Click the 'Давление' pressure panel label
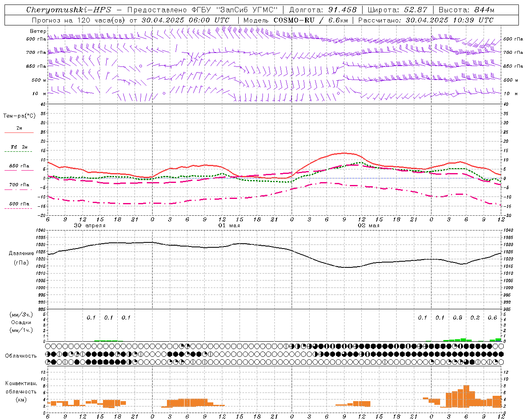This screenshot has height=420, width=525. click(x=21, y=253)
